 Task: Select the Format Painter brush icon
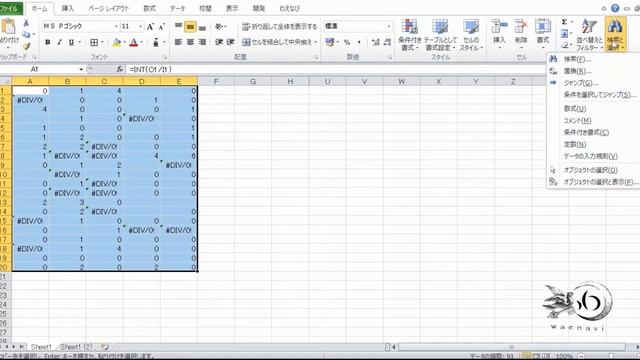[27, 46]
